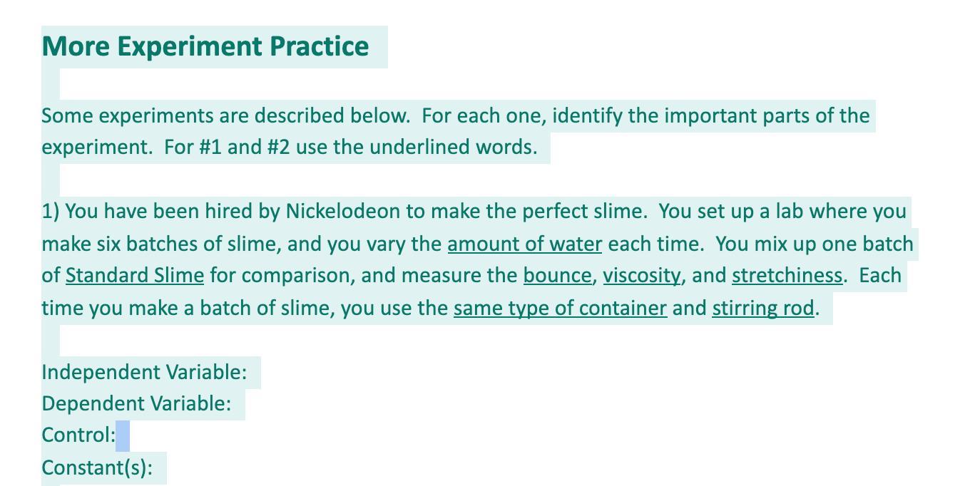Place cursor after 'Dependent Variable:' label
980x486 pixels.
tap(238, 403)
